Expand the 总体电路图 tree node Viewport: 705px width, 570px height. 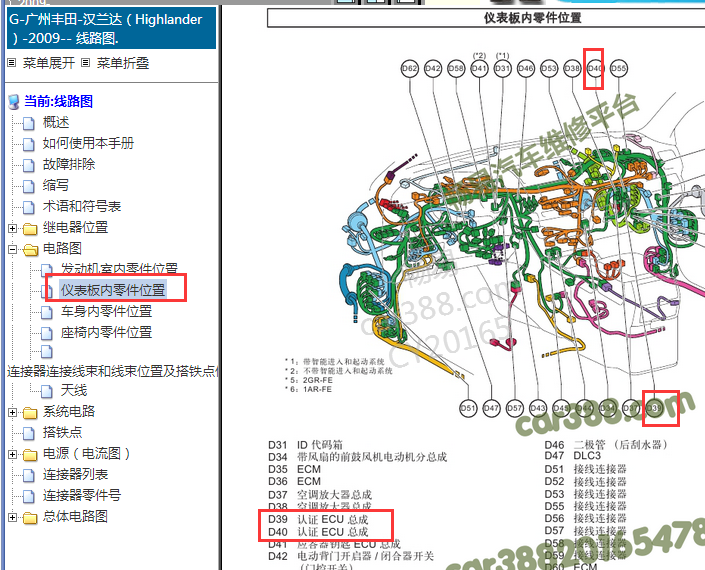[x=13, y=517]
